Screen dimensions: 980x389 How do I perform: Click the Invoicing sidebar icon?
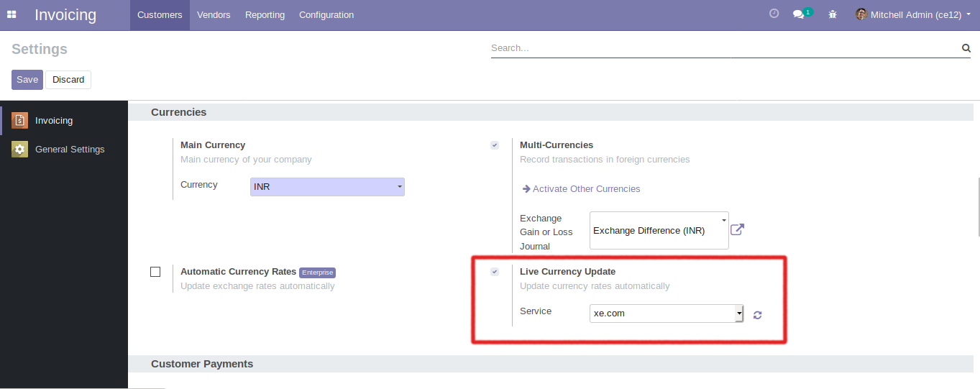19,121
